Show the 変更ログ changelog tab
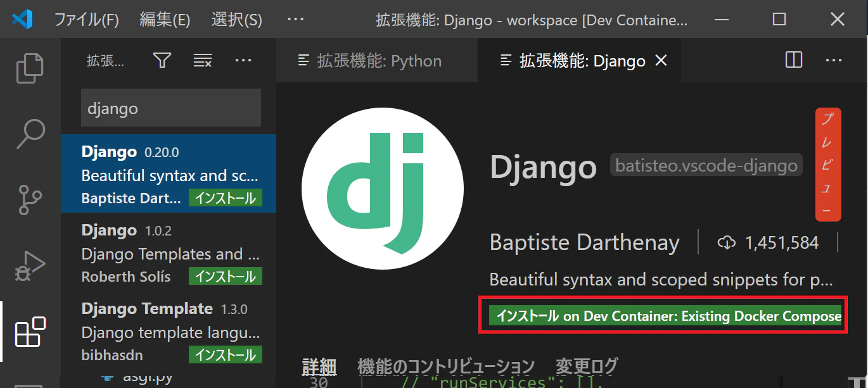The width and height of the screenshot is (868, 388). coord(586,366)
